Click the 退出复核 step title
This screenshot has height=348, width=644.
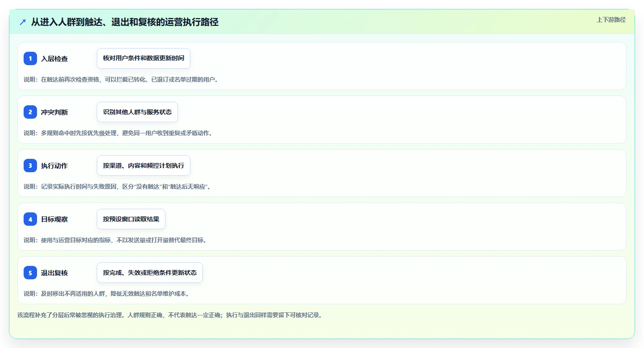pos(54,273)
